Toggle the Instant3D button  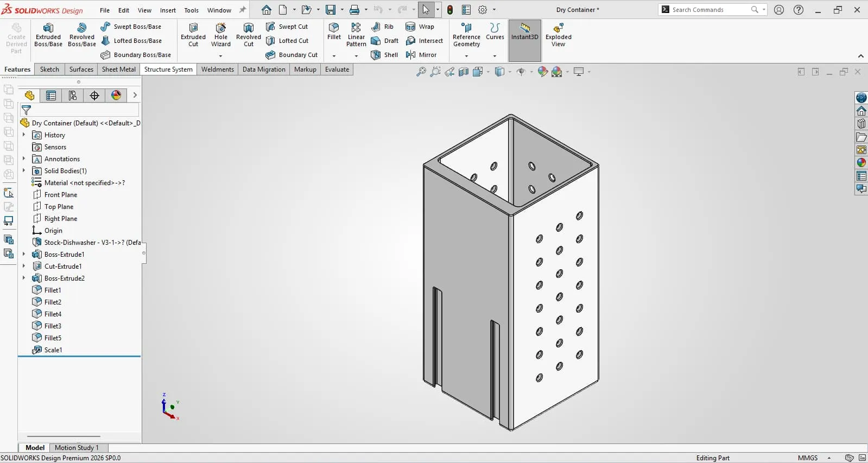pyautogui.click(x=525, y=40)
